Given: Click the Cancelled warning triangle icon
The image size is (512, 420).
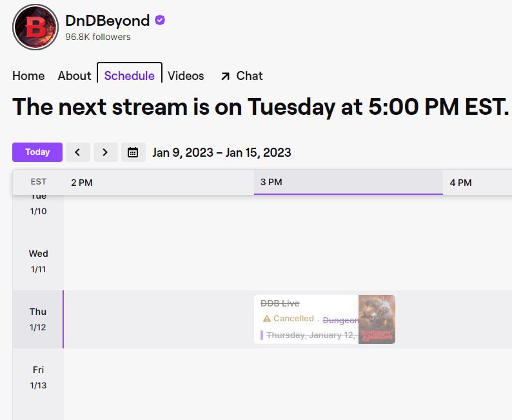Looking at the screenshot, I should [267, 319].
